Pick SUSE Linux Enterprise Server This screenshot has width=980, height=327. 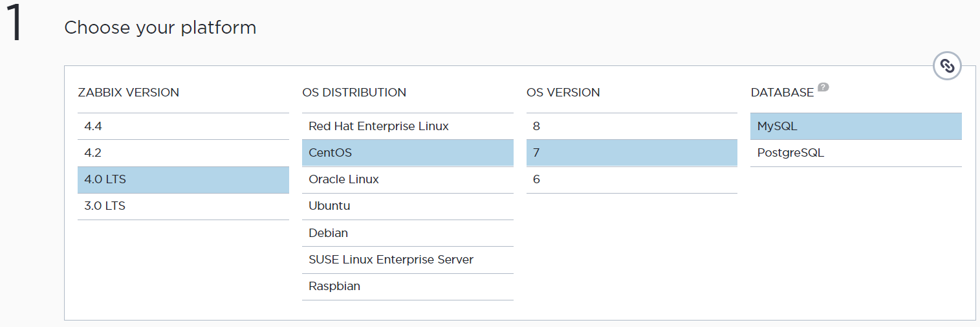click(x=407, y=260)
